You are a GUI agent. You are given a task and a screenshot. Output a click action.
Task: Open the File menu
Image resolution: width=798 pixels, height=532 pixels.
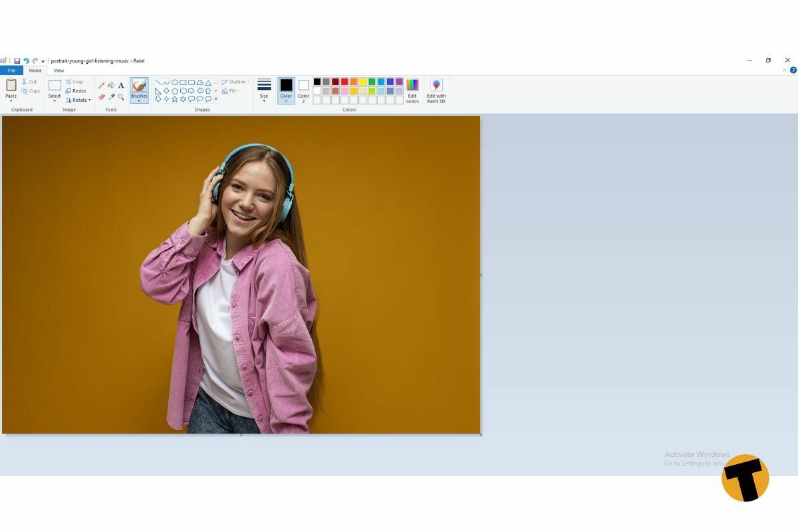point(11,70)
